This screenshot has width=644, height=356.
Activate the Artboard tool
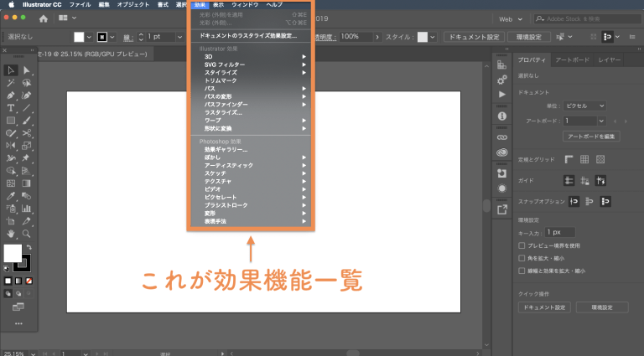coord(11,221)
